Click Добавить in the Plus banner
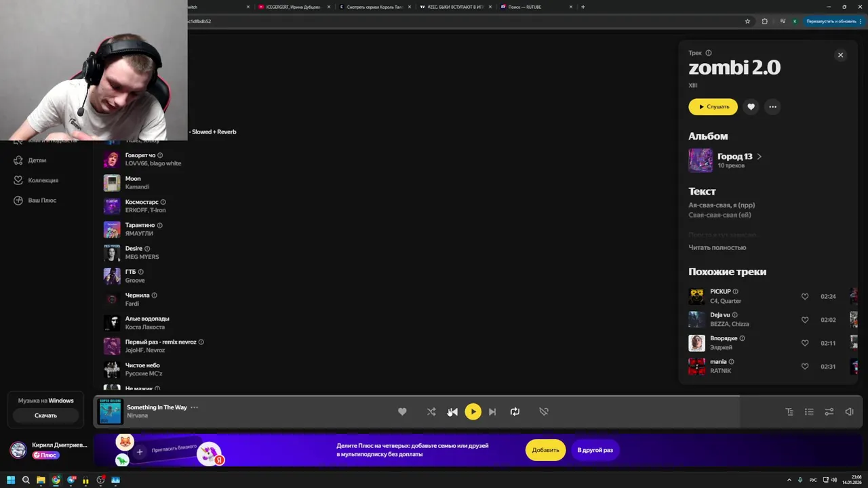Screen dimensions: 868x488 pos(545,450)
